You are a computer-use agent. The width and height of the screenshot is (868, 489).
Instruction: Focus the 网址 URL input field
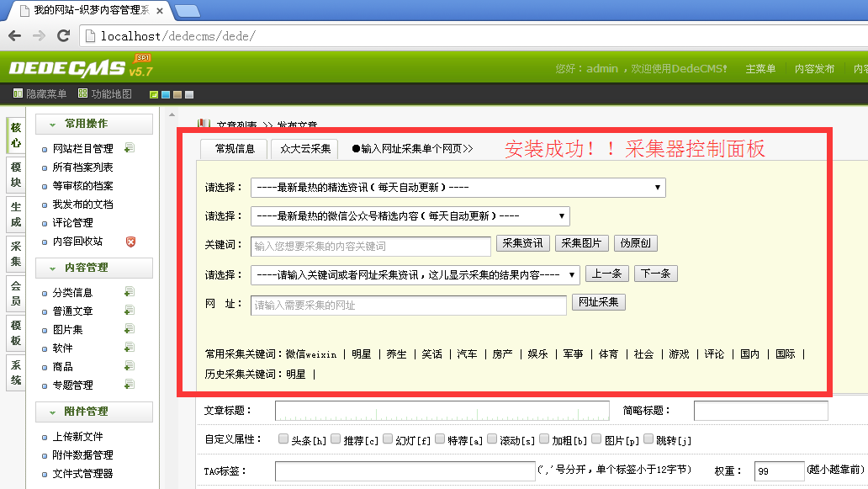[409, 306]
